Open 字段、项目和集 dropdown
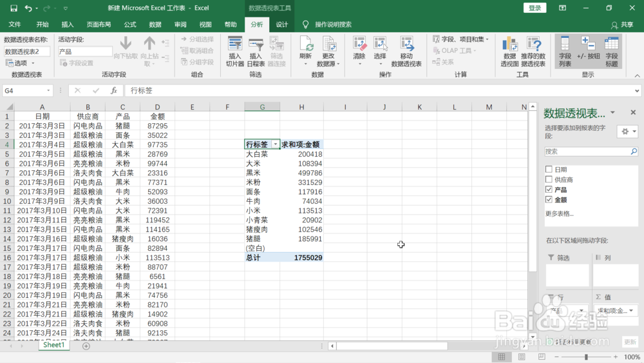Image resolution: width=644 pixels, height=363 pixels. coord(460,39)
